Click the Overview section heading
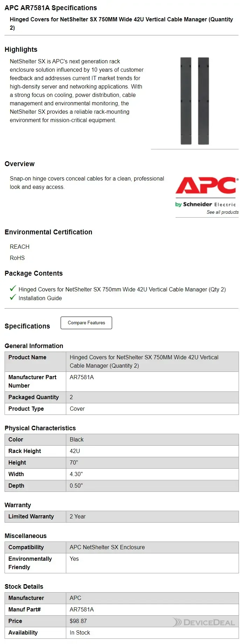The image size is (240, 644). point(20,164)
